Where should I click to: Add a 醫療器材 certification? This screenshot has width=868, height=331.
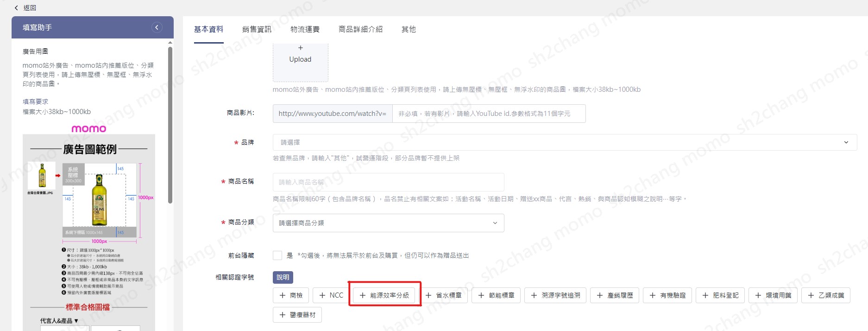297,315
